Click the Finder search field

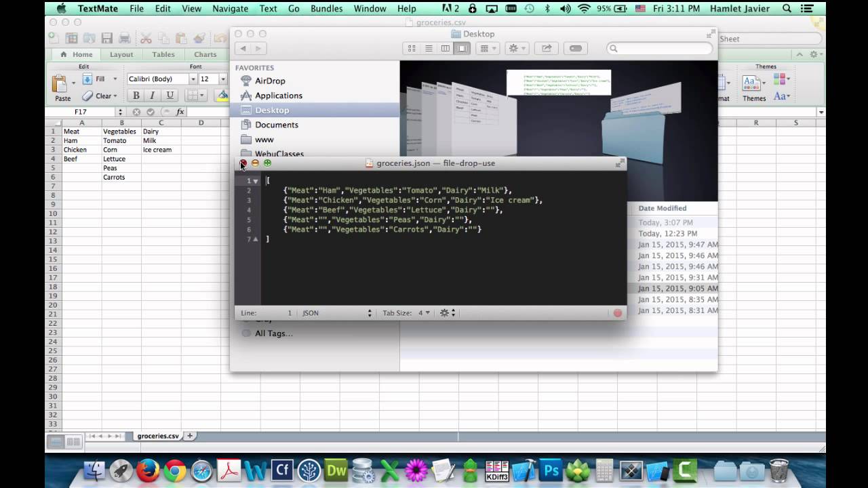659,49
